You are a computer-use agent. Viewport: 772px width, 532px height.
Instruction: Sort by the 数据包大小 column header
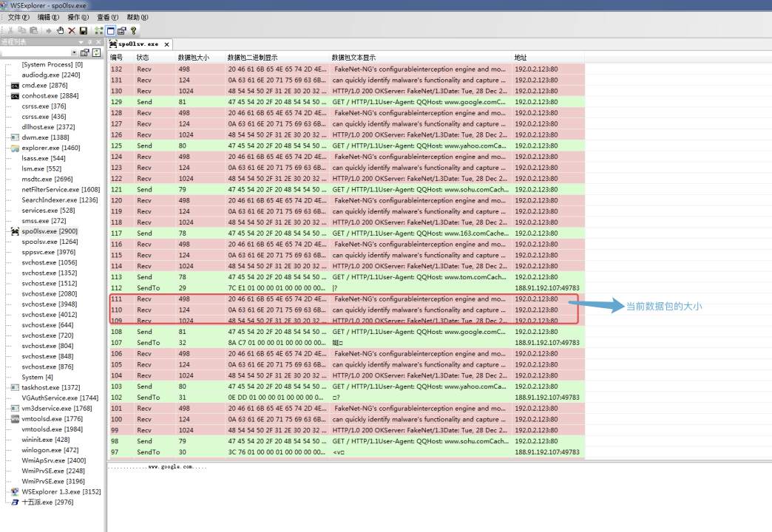[194, 58]
